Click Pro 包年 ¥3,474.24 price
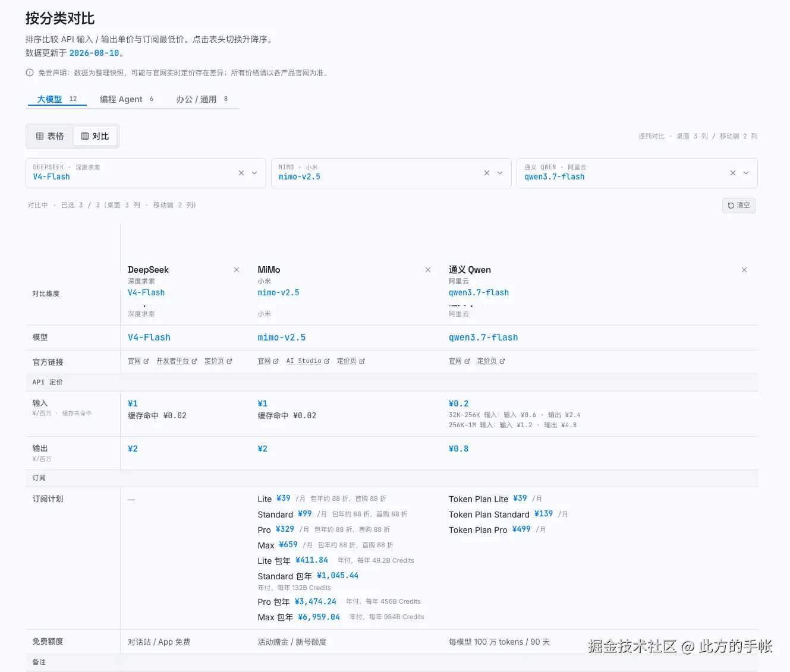 tap(316, 601)
